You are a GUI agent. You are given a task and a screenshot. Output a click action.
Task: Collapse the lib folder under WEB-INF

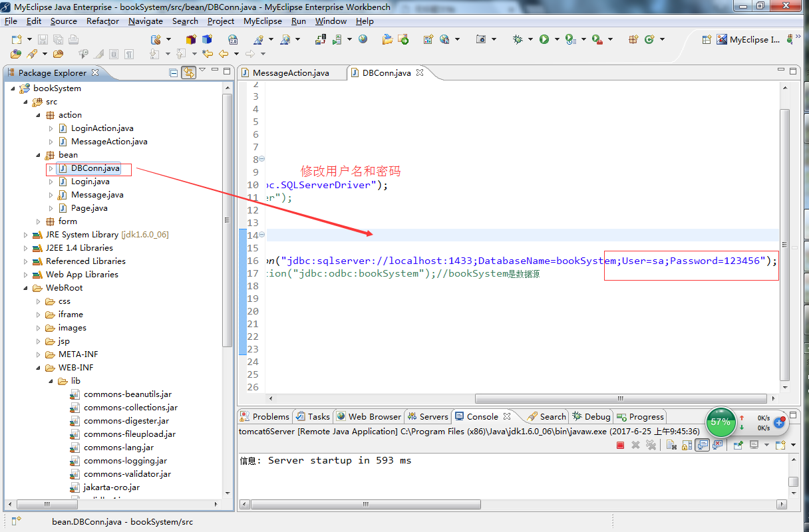coord(51,381)
